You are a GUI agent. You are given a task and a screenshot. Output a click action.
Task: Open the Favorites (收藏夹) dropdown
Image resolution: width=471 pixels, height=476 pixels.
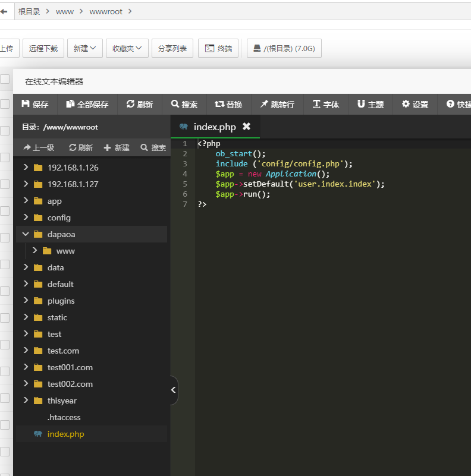click(x=127, y=48)
